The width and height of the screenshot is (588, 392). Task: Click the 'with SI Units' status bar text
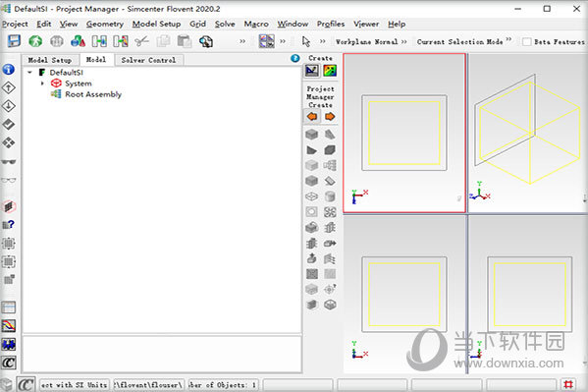[75, 385]
